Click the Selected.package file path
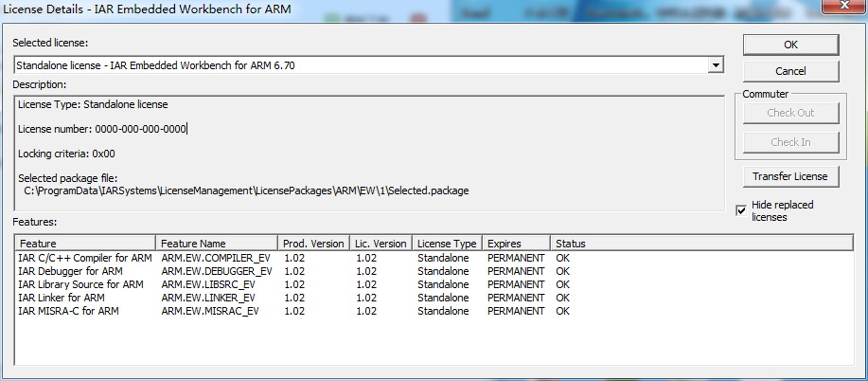868x381 pixels. pos(246,190)
